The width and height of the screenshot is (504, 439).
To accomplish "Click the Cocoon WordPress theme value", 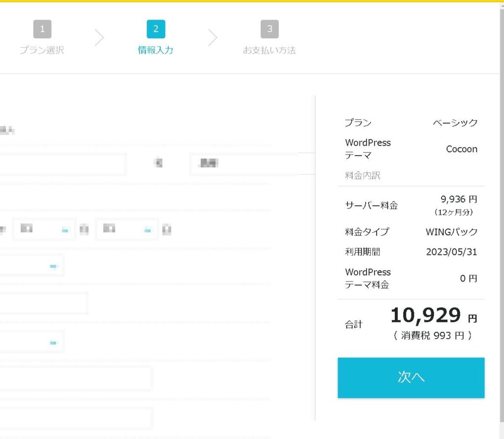I will 461,149.
